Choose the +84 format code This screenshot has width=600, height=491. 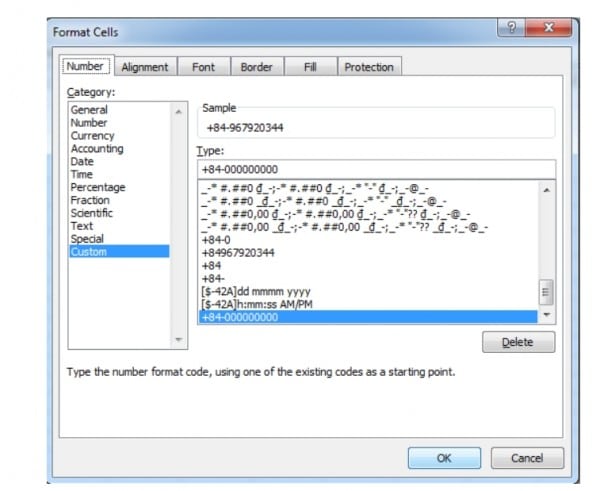coord(368,266)
